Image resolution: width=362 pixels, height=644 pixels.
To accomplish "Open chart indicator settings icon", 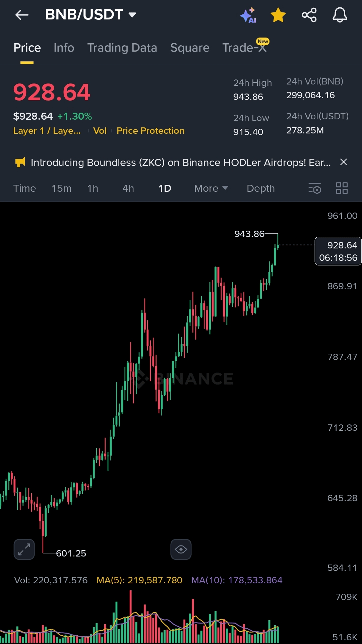I will point(315,188).
